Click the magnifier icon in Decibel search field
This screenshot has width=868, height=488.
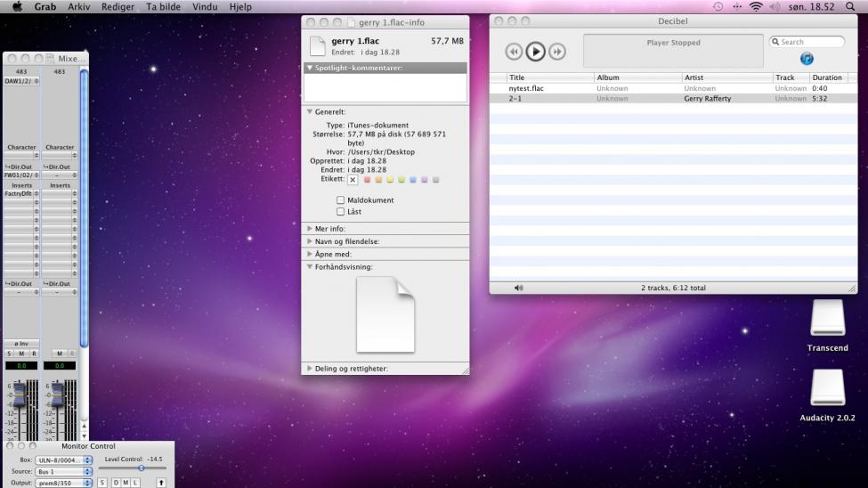coord(775,42)
